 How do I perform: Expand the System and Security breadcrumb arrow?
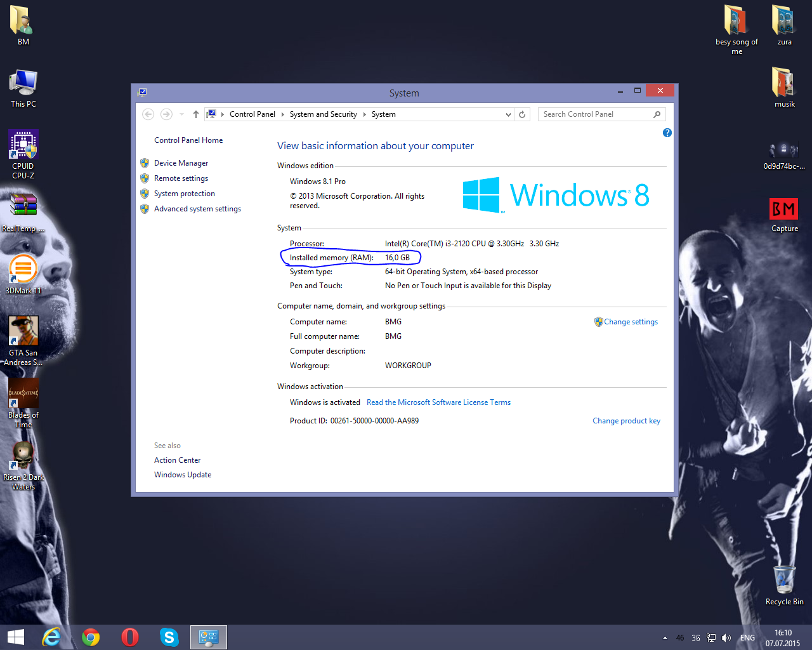click(x=364, y=114)
